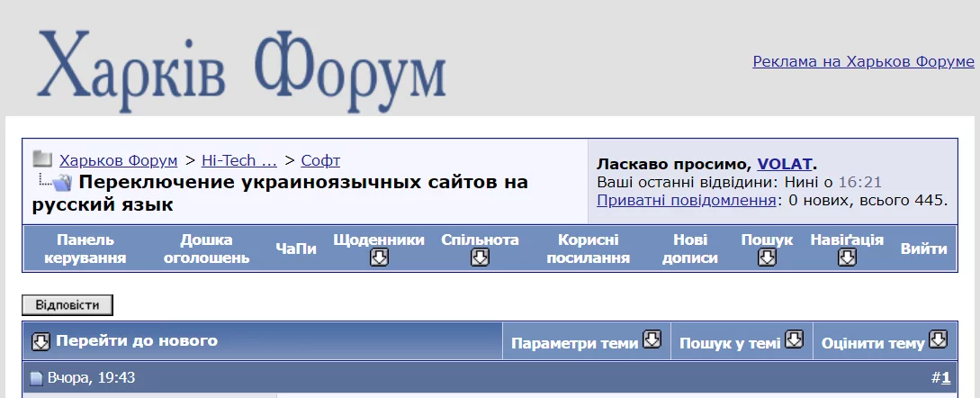This screenshot has width=980, height=398.
Task: Open Панель керування menu item
Action: pyautogui.click(x=85, y=249)
